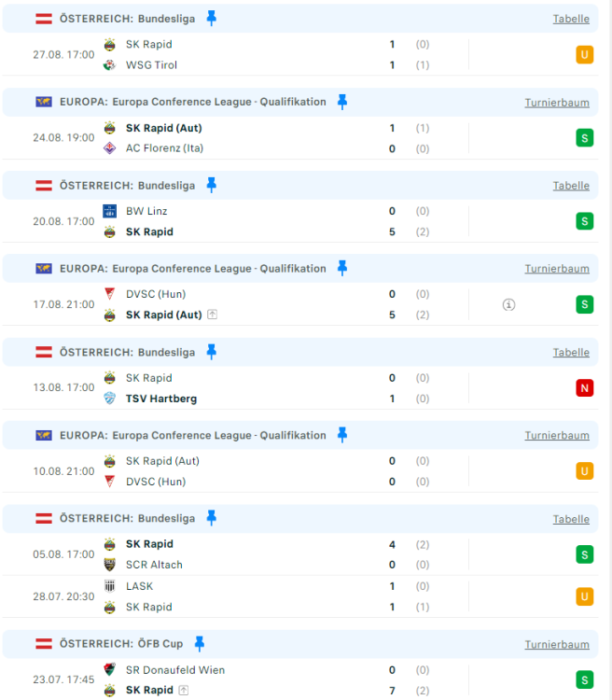Open the Turnierbaum link above the AC Florenz match
The image size is (612, 700).
(x=557, y=102)
